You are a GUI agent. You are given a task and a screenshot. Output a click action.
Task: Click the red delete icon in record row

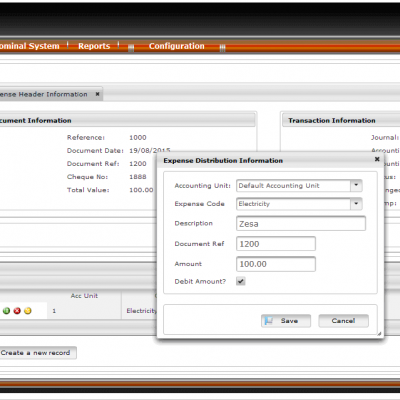pos(17,311)
